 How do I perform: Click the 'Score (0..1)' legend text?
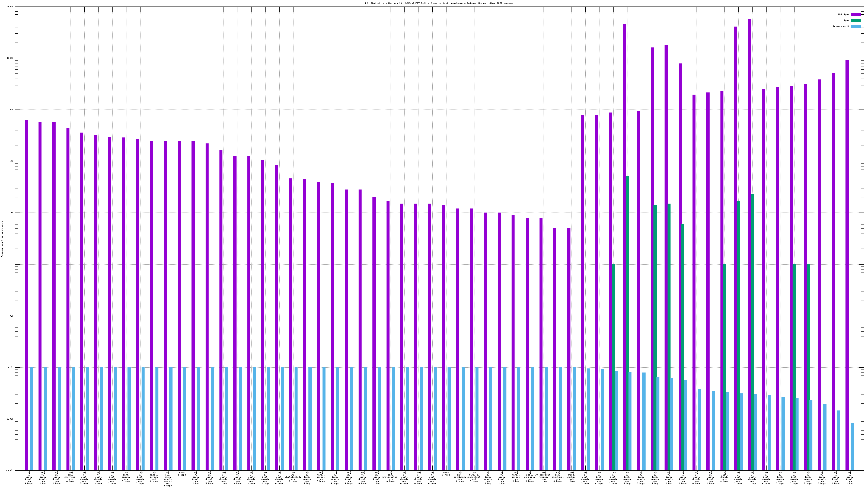click(x=841, y=26)
